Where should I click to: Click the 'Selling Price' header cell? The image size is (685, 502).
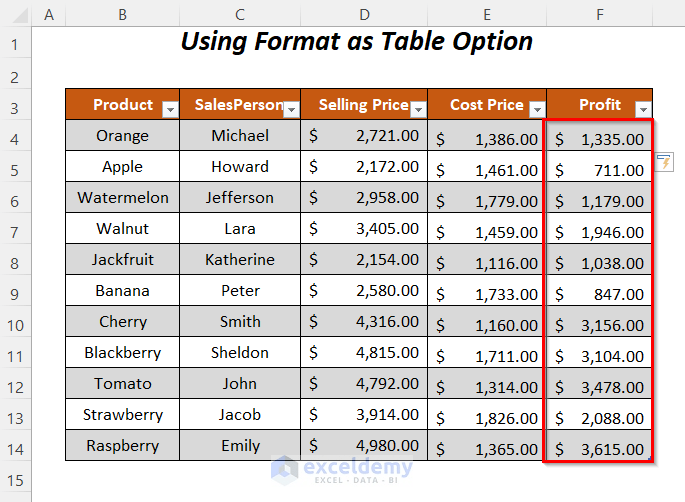pos(364,104)
